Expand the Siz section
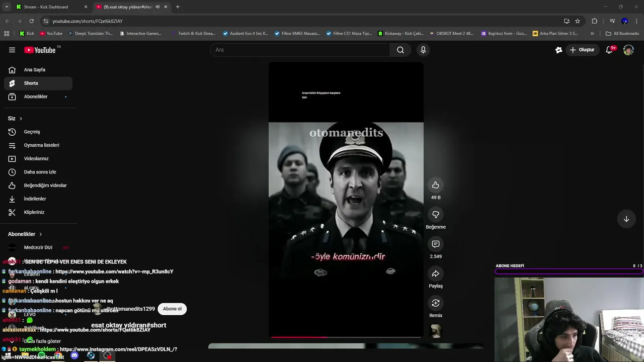This screenshot has width=644, height=362. pyautogui.click(x=15, y=119)
